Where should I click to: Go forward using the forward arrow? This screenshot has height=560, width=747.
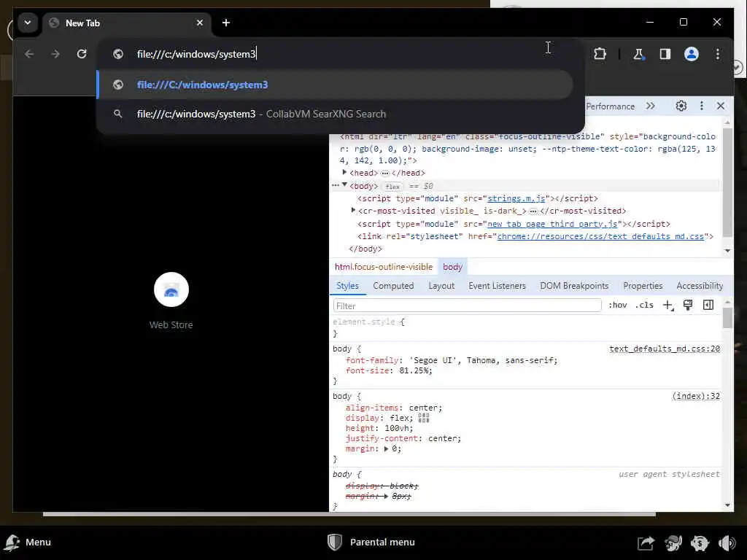pyautogui.click(x=55, y=54)
